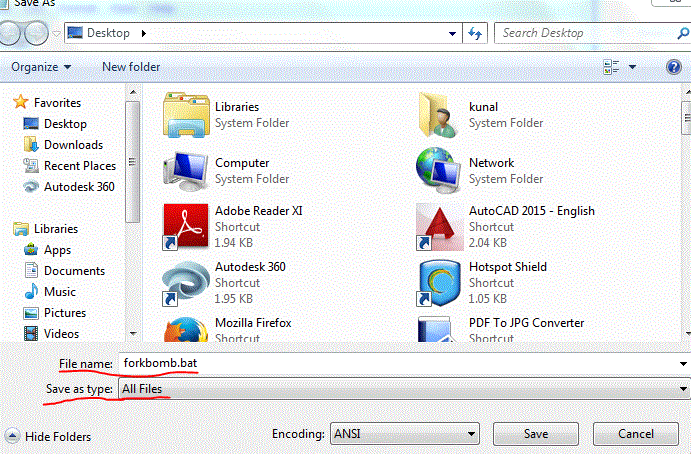
Task: Click the help question mark icon
Action: click(x=673, y=67)
